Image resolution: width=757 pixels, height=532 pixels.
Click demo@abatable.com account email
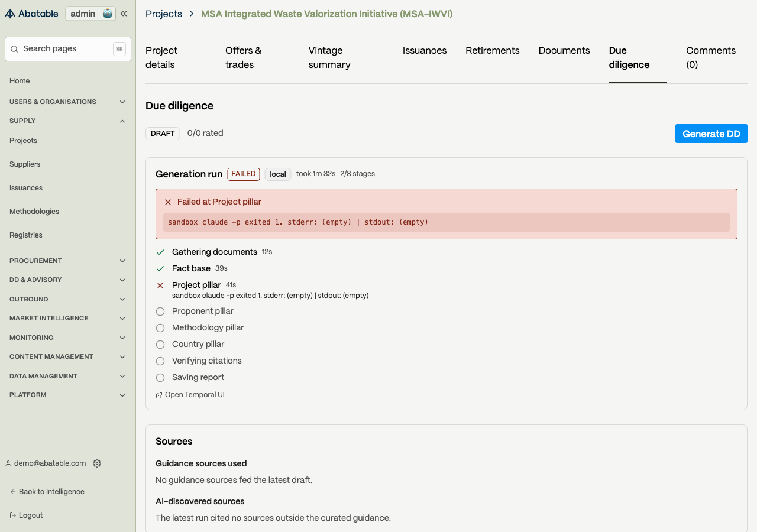point(50,463)
